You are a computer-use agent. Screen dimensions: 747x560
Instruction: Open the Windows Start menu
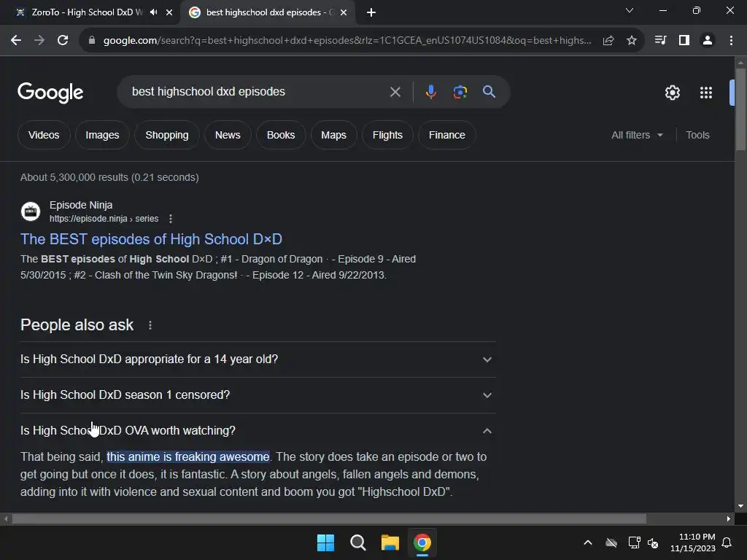pos(326,542)
